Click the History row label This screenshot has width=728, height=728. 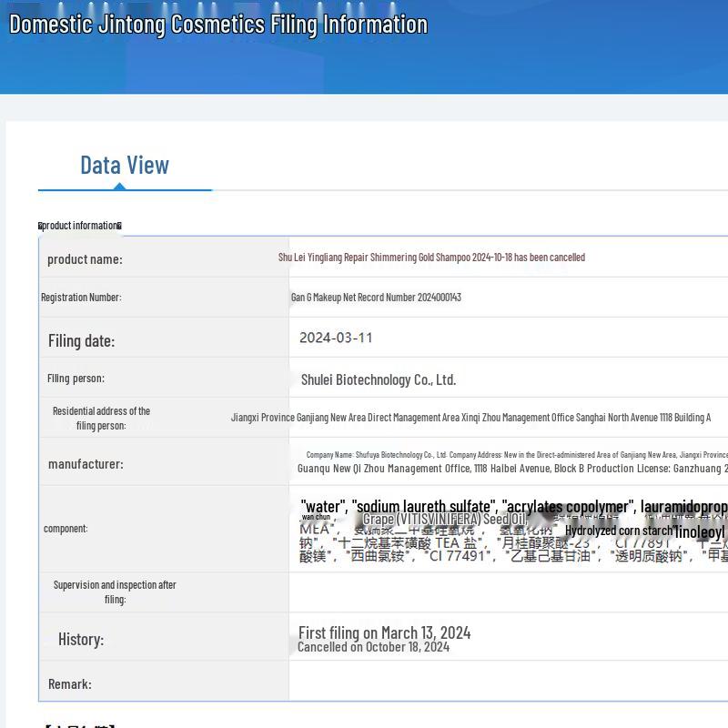pos(81,639)
